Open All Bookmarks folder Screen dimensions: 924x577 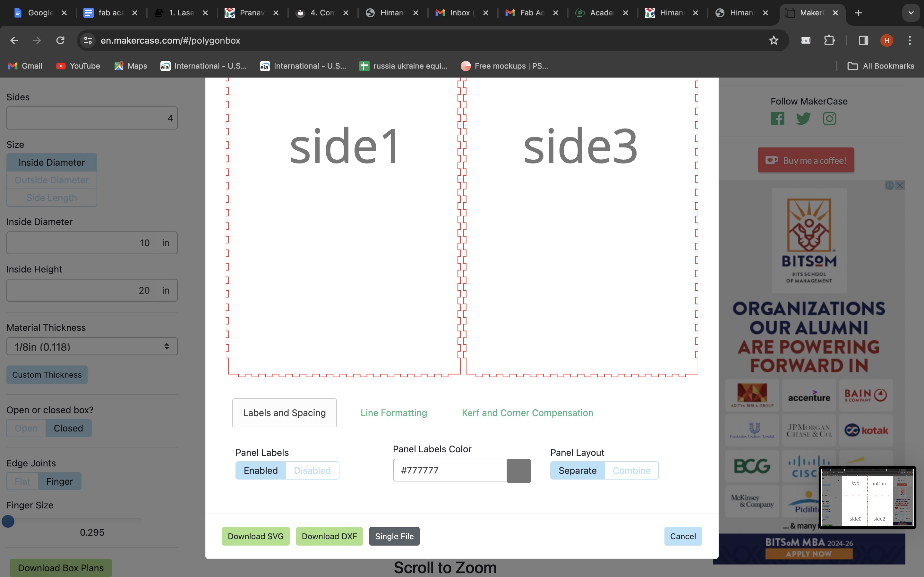[880, 66]
